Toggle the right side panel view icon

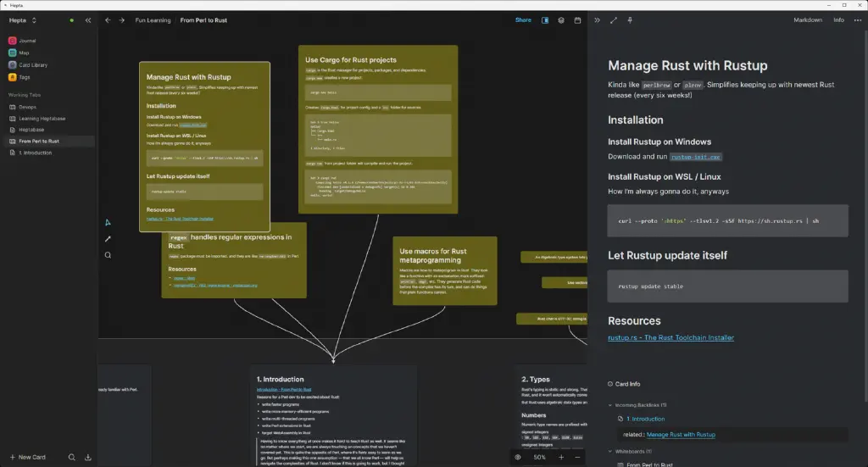(x=545, y=20)
